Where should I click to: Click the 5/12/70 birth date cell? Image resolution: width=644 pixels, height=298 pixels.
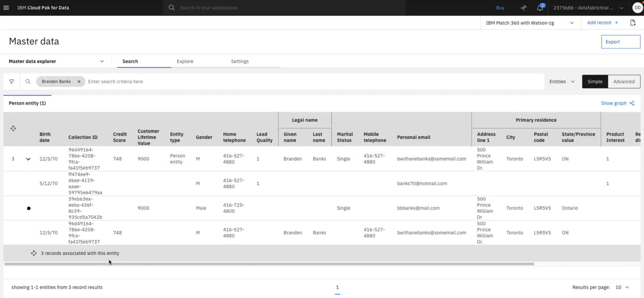click(x=48, y=184)
